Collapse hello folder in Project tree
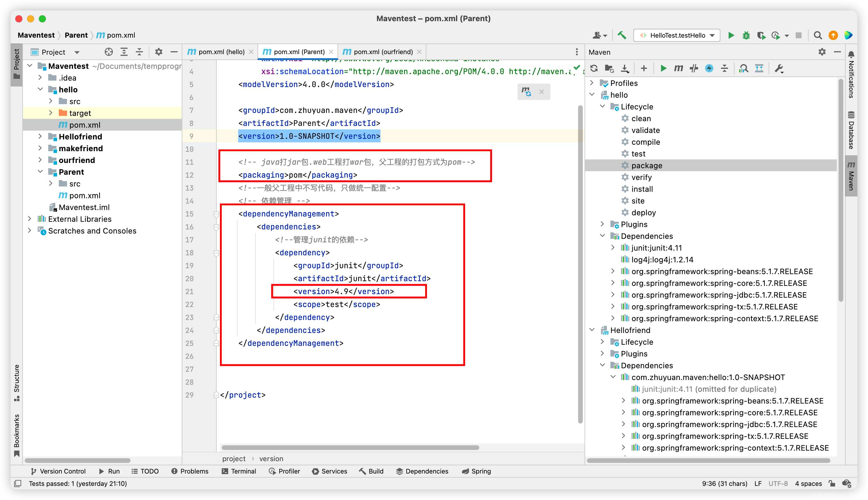 [x=40, y=89]
